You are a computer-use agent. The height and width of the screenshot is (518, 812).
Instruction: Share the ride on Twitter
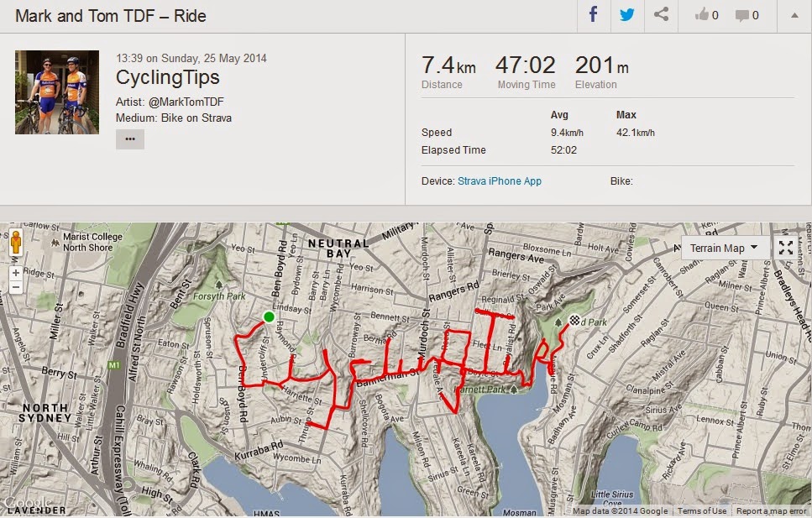point(626,15)
